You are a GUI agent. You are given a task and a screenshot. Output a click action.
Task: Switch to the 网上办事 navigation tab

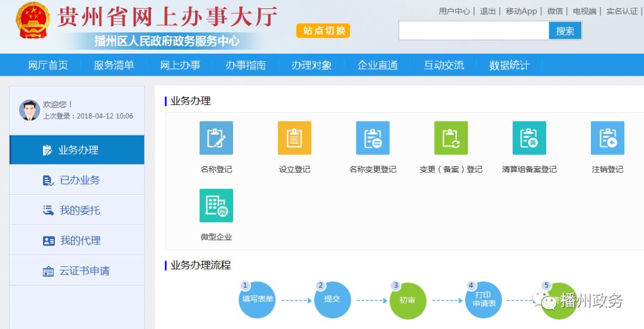(180, 66)
